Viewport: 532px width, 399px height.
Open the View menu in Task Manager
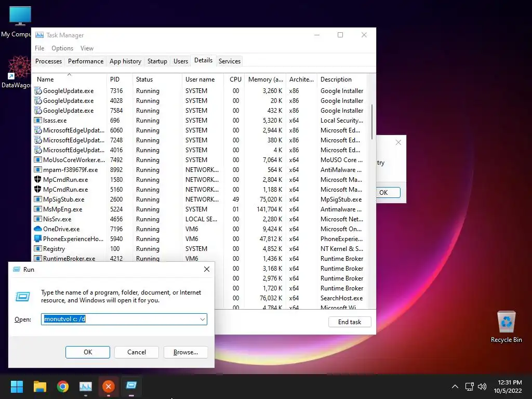click(87, 48)
